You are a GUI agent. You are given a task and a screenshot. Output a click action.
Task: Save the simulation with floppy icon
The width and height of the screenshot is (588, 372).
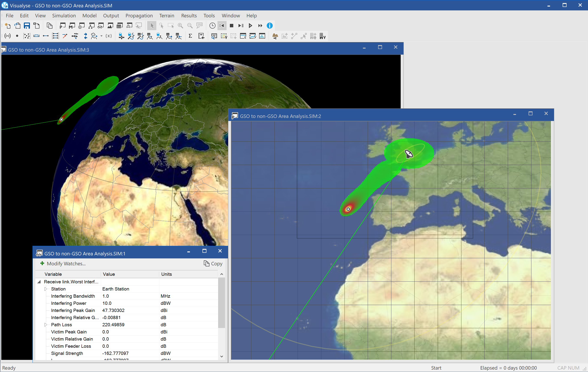(x=27, y=26)
